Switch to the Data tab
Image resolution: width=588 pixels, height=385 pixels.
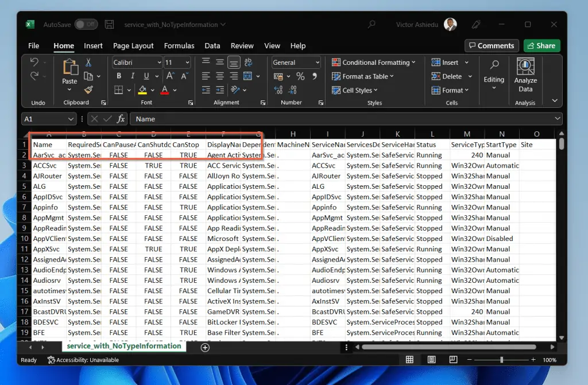point(212,46)
